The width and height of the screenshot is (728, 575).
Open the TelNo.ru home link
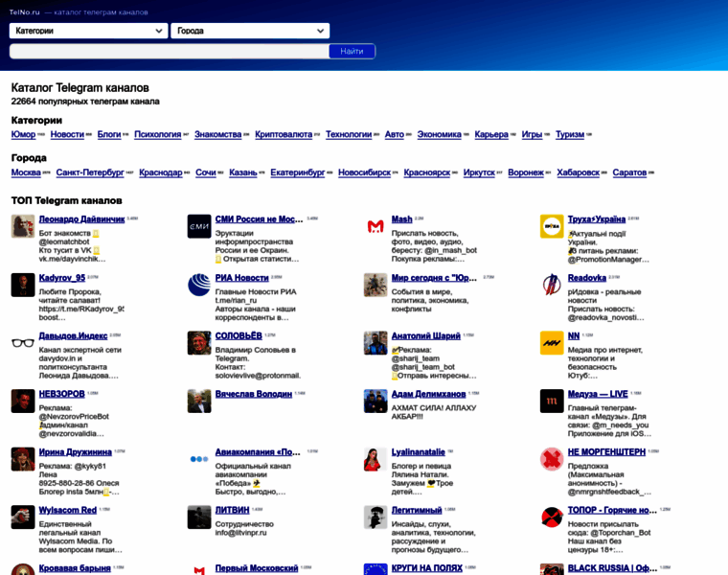point(25,12)
